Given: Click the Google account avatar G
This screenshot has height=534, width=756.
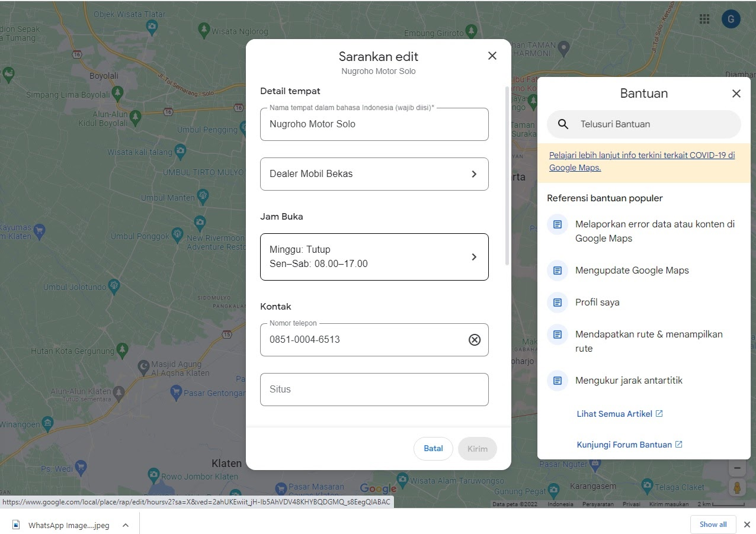Looking at the screenshot, I should 731,19.
